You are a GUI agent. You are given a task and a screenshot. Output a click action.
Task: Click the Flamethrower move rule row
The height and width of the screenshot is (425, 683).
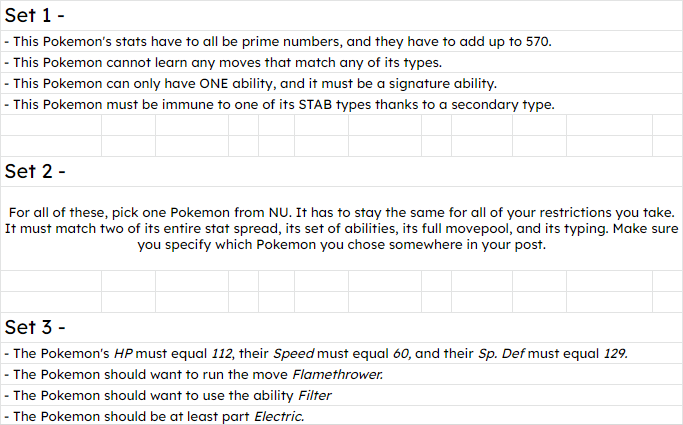point(342,374)
